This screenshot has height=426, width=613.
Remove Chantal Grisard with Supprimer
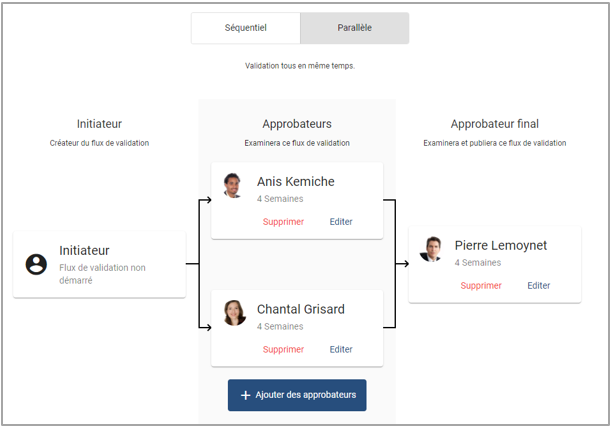click(x=283, y=350)
